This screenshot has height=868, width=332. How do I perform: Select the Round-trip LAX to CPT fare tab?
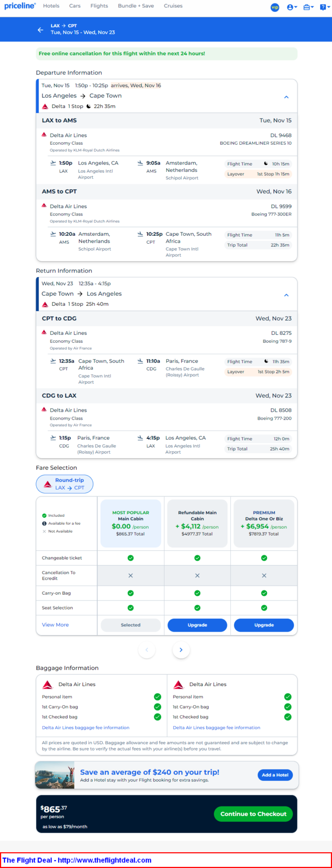(x=64, y=484)
